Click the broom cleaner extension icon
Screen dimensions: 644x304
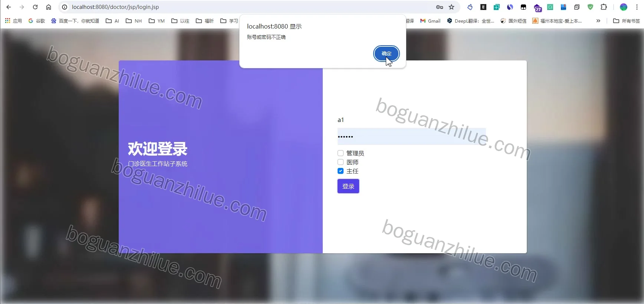[470, 7]
